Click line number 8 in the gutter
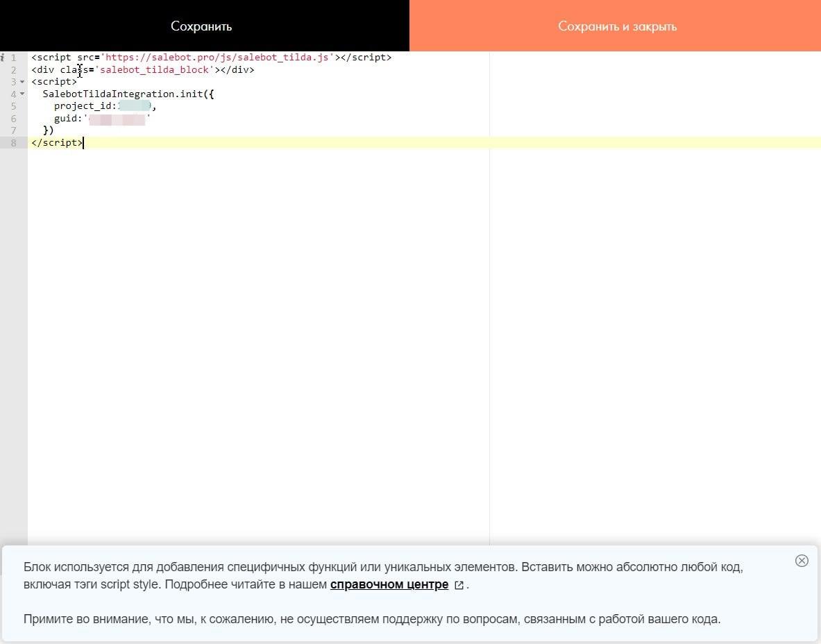Image resolution: width=821 pixels, height=644 pixels. (14, 143)
